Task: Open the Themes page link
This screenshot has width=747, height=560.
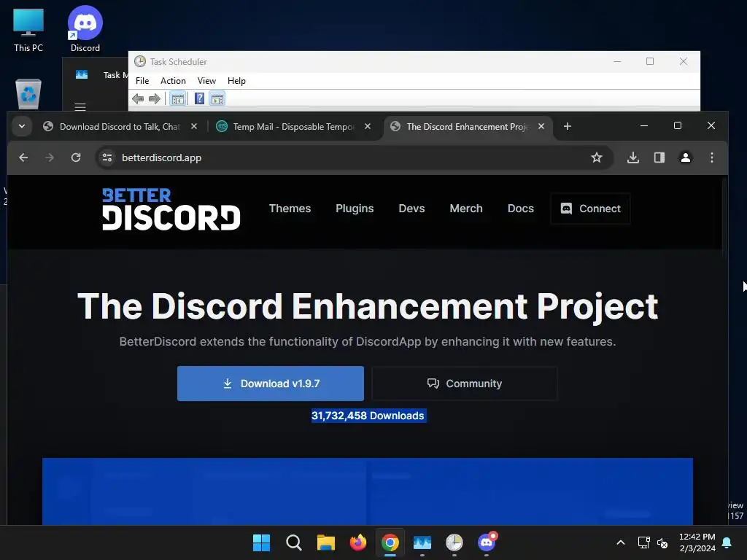Action: click(x=290, y=209)
